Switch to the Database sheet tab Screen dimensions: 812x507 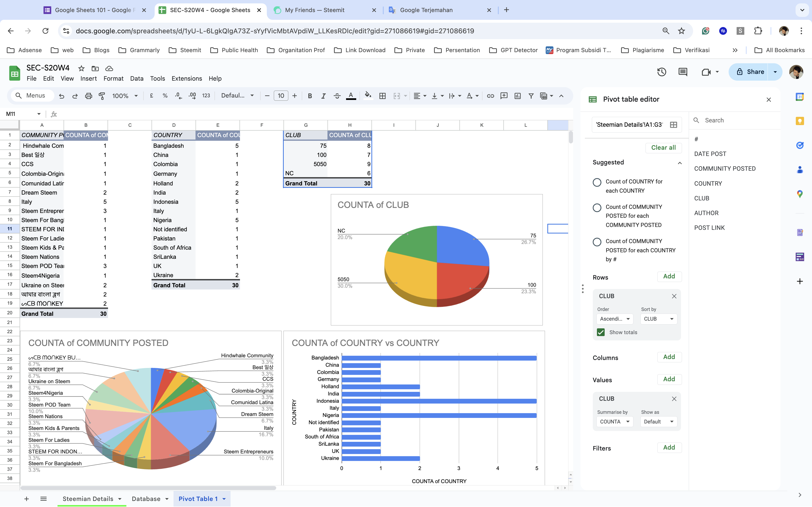tap(146, 499)
